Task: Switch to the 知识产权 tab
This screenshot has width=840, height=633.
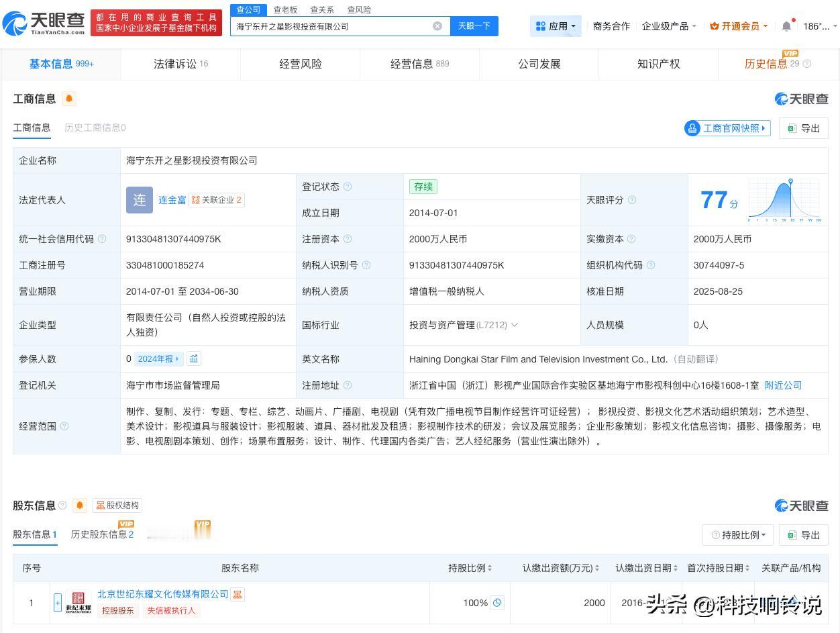Action: (658, 64)
